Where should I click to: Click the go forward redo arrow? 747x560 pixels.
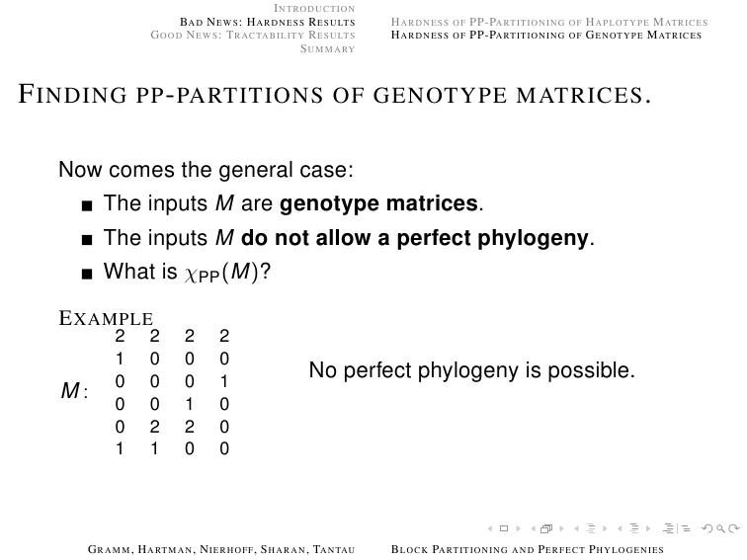click(734, 528)
